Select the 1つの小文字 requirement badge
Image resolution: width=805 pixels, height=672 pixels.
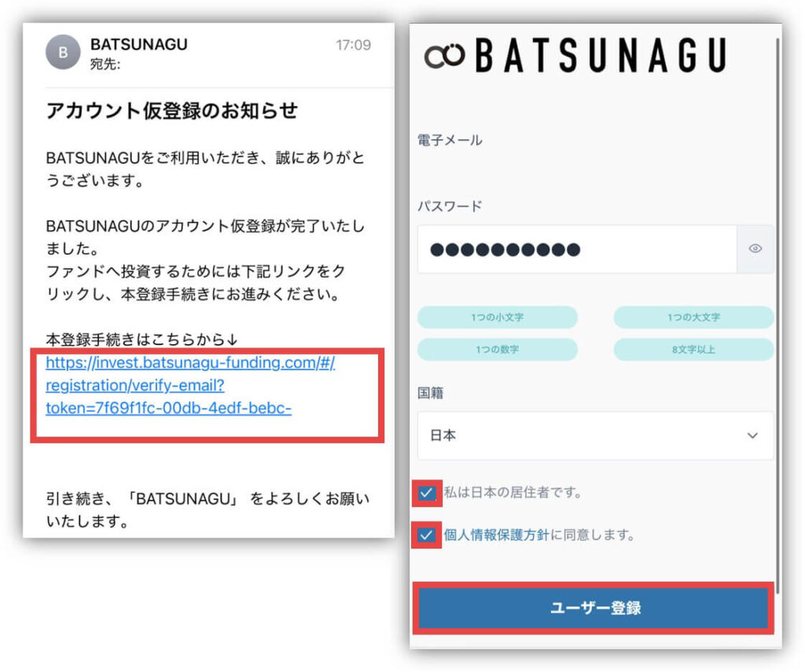[x=497, y=318]
